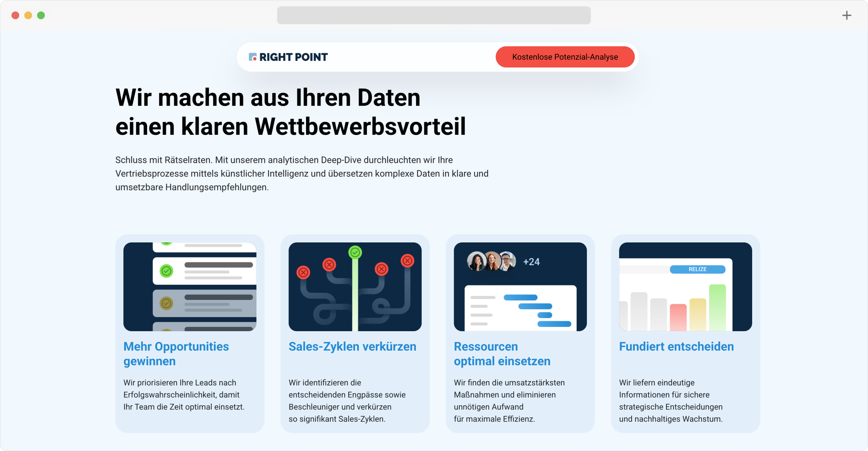Minimize the window with the yellow button
868x451 pixels.
28,15
